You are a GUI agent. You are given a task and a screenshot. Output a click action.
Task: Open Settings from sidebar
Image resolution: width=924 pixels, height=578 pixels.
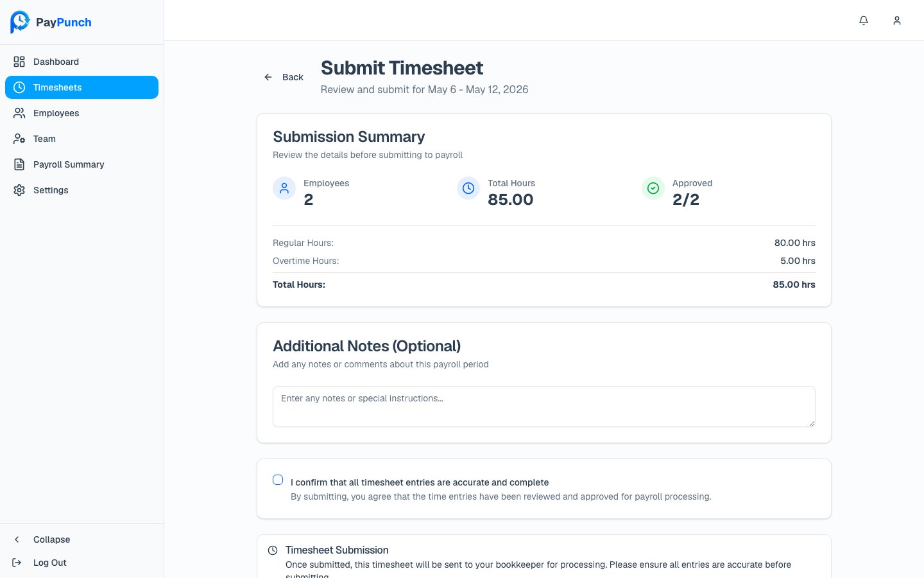click(x=81, y=190)
